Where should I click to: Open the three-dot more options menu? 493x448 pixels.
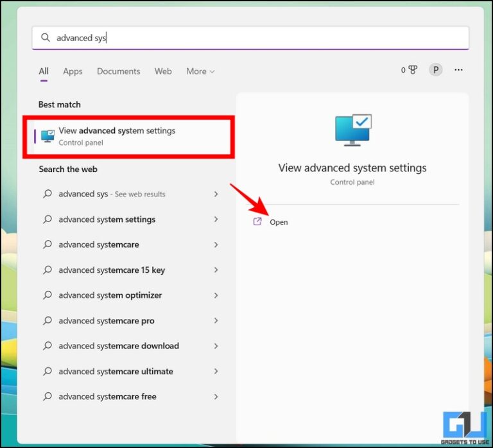click(x=458, y=70)
